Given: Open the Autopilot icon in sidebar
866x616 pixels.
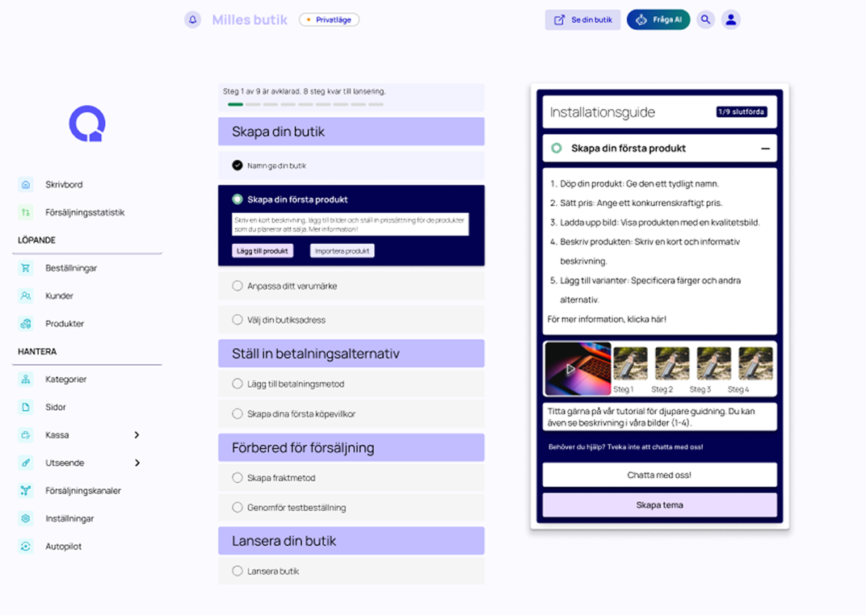Looking at the screenshot, I should [26, 547].
